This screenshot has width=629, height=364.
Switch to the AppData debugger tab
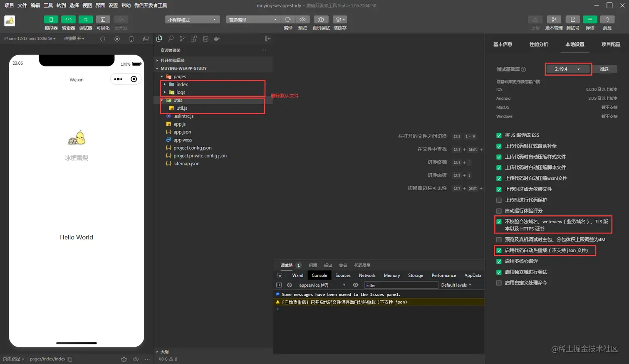tap(473, 275)
